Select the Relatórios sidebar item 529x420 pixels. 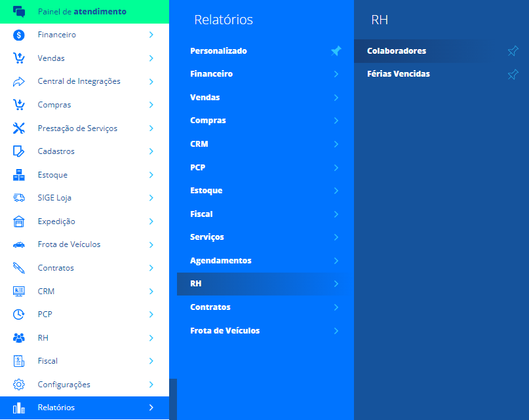point(85,408)
